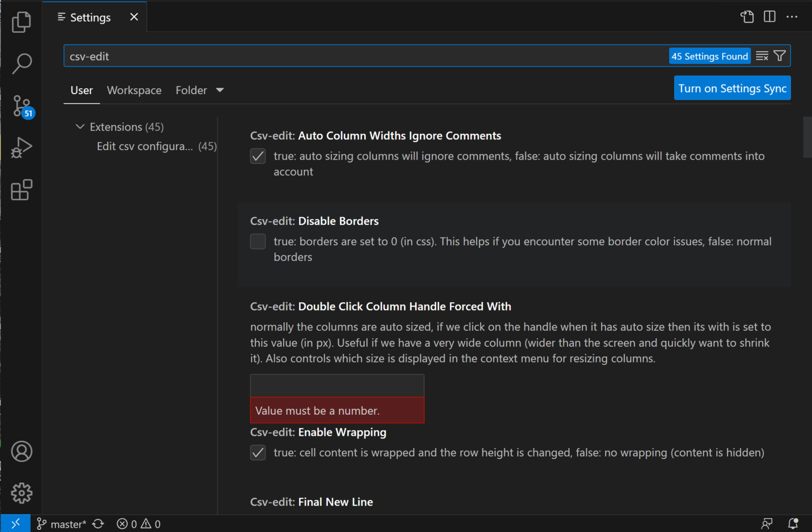
Task: Collapse the Extensions (45) section
Action: click(80, 126)
